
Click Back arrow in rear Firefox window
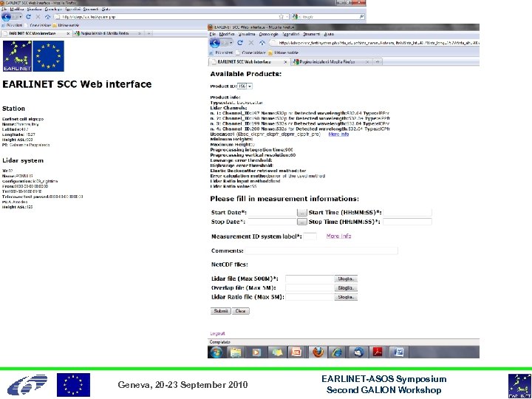tap(7, 16)
